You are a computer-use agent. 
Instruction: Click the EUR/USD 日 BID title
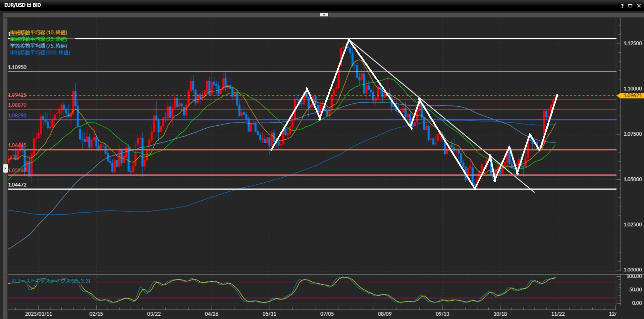22,5
